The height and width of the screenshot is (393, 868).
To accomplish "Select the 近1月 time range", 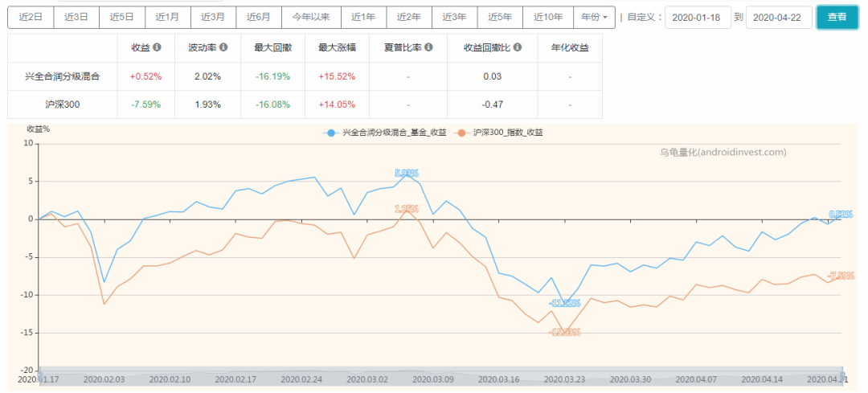I will coord(167,17).
